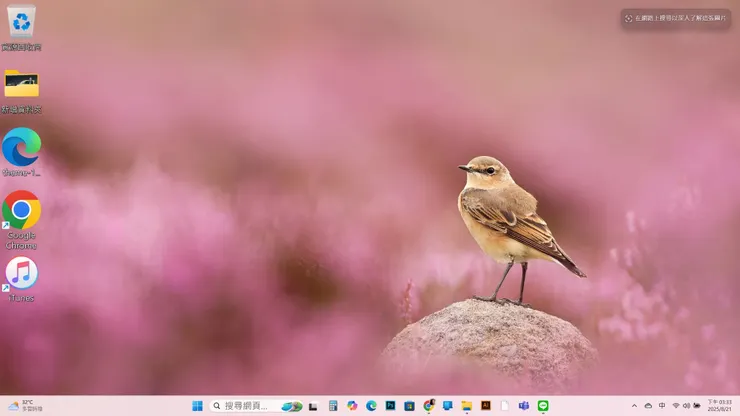
Task: Switch to LINE on the taskbar
Action: (543, 406)
